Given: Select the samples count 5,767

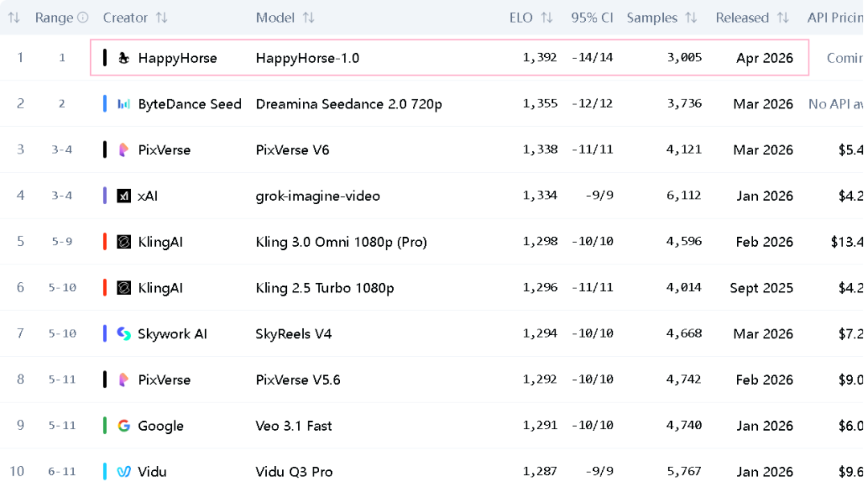Looking at the screenshot, I should 684,471.
